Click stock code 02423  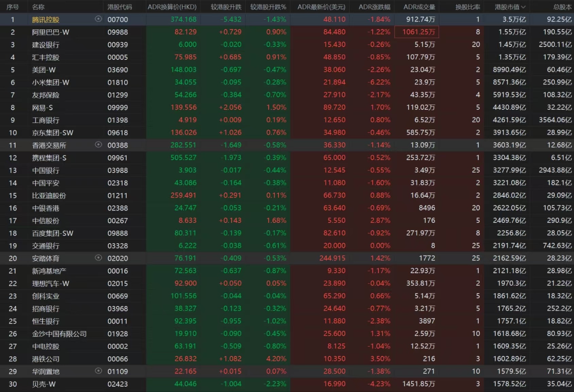coord(118,384)
